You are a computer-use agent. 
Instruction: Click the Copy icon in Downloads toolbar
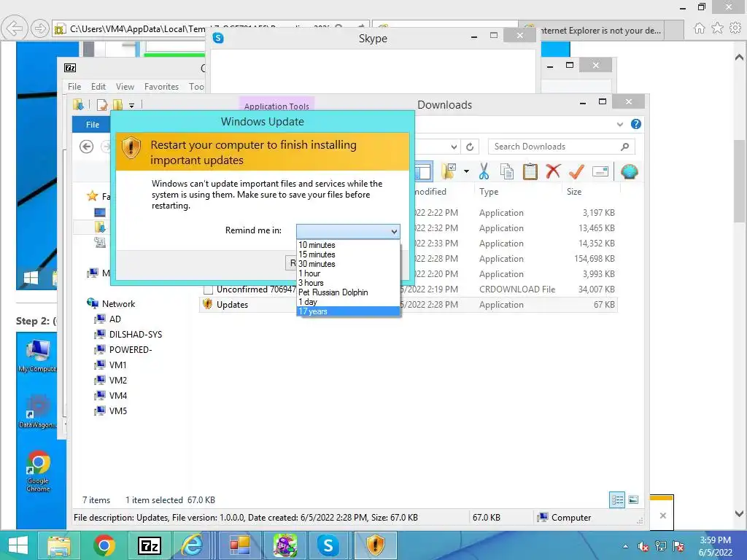[507, 171]
